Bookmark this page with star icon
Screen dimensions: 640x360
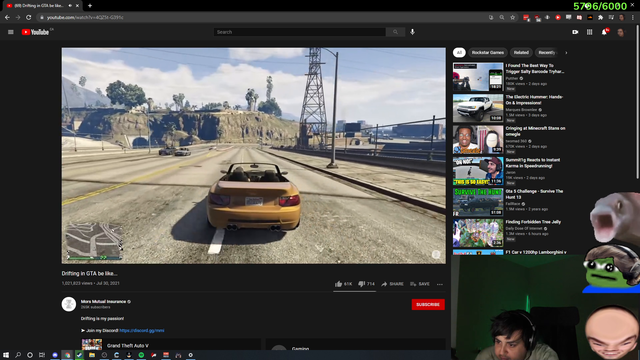tap(513, 17)
